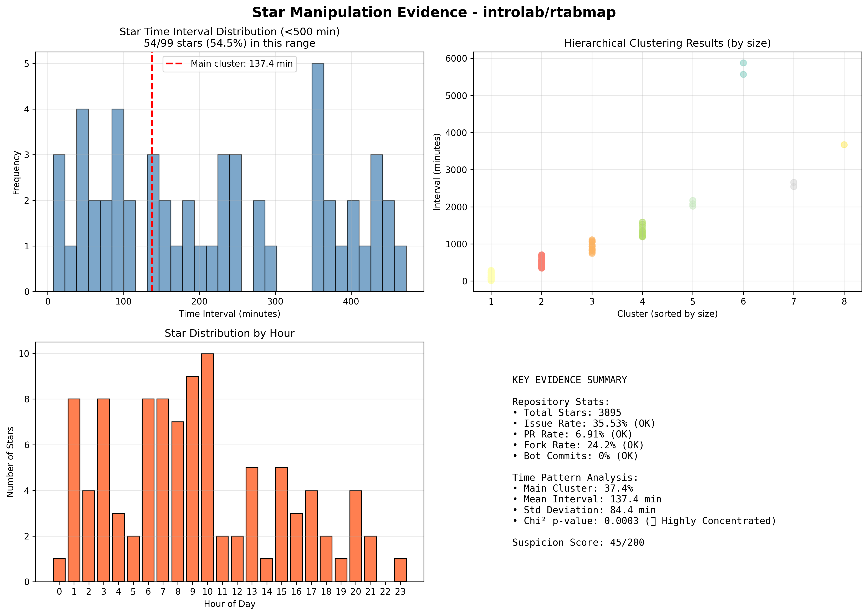
Task: Click the 'Cluster (sorted by size)' axis label
Action: click(667, 314)
